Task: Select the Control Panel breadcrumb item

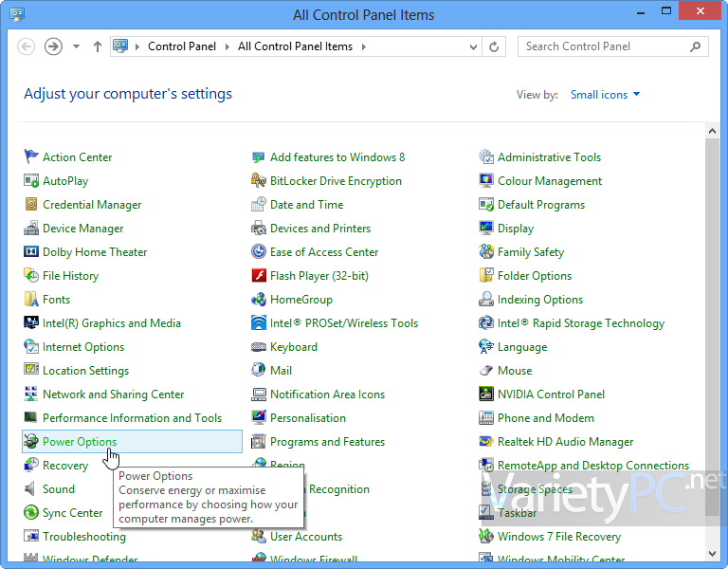Action: 182,46
